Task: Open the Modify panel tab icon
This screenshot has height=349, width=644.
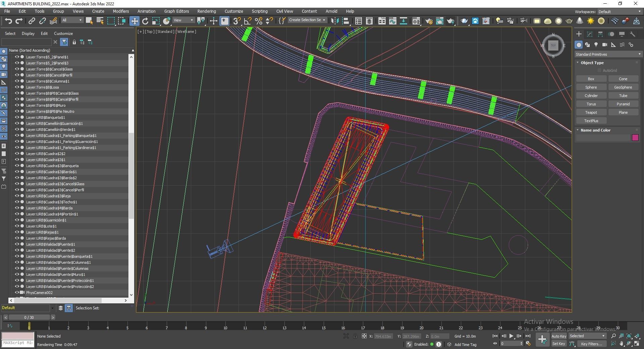Action: pyautogui.click(x=590, y=34)
